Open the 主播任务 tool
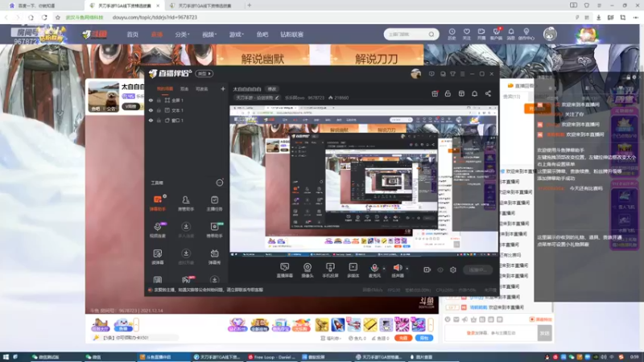The height and width of the screenshot is (362, 644). coord(214,204)
